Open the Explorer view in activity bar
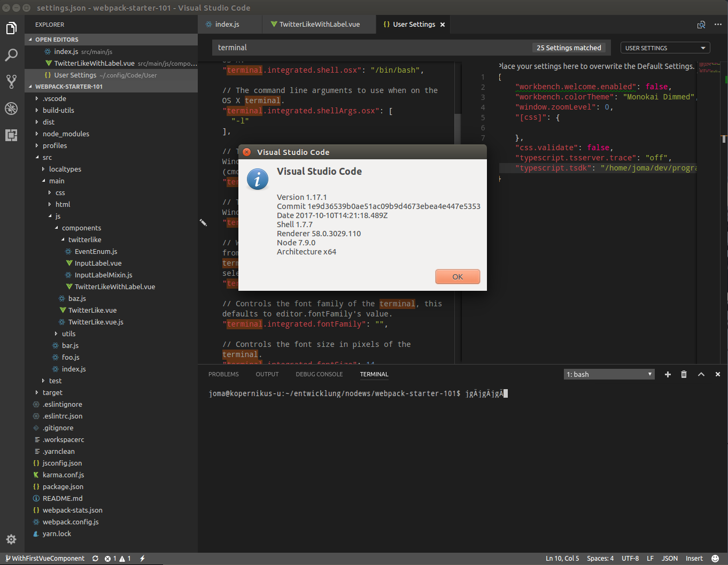This screenshot has height=565, width=728. point(11,28)
